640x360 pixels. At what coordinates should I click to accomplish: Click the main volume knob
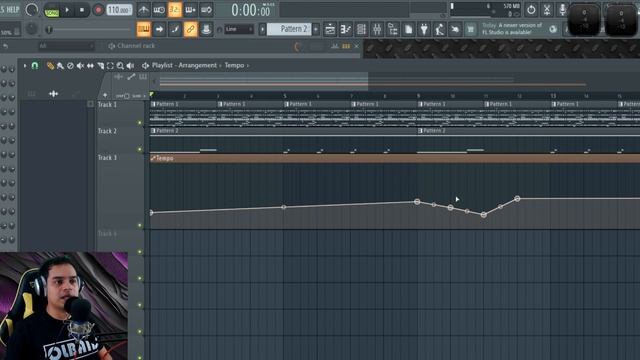pos(31,9)
